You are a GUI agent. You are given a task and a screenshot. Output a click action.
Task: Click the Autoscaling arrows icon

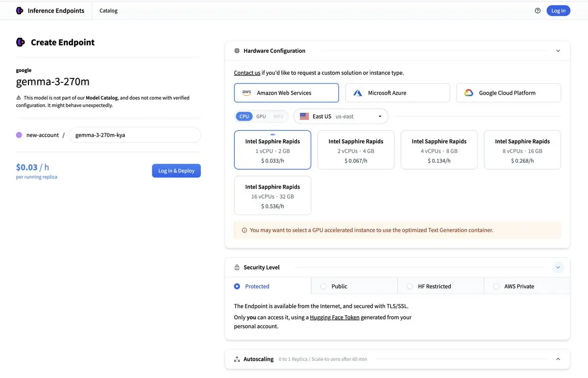click(237, 359)
